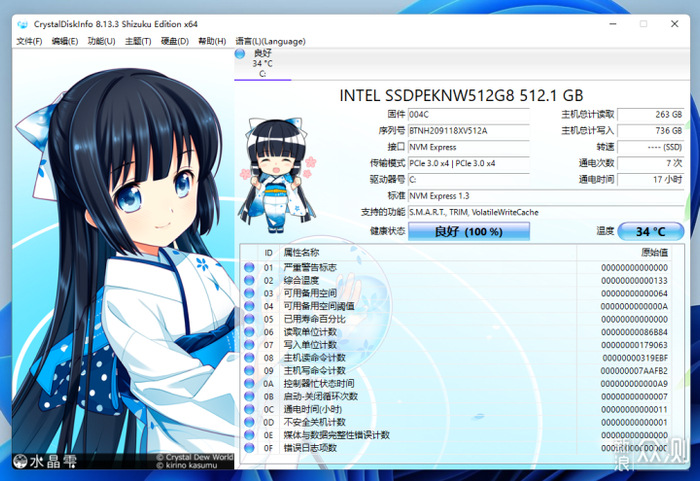Viewport: 700px width, 481px height.
Task: Click the status orb for 08 主机读命令计数
Action: click(x=249, y=357)
